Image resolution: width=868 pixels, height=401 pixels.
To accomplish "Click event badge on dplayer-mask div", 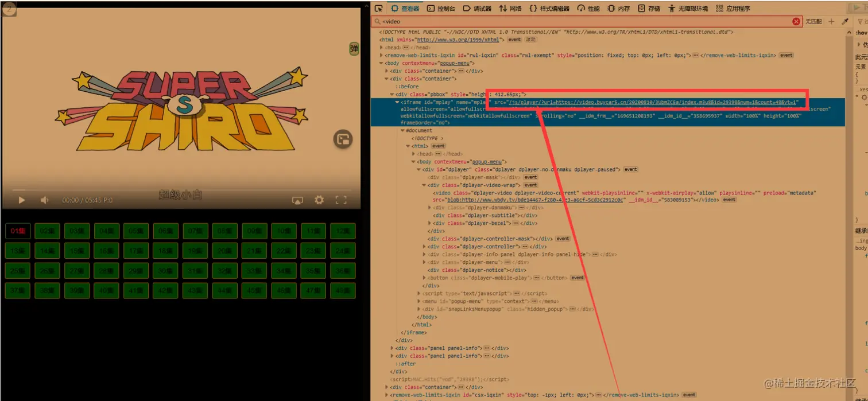I will coord(530,177).
